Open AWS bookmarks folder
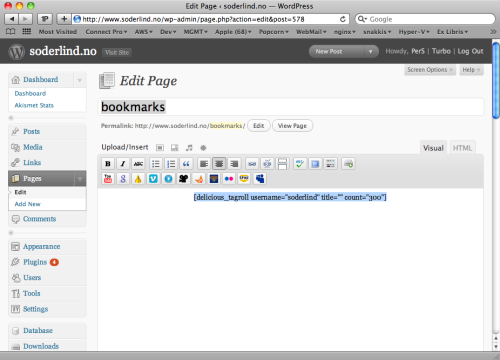This screenshot has height=360, width=500. pyautogui.click(x=143, y=32)
